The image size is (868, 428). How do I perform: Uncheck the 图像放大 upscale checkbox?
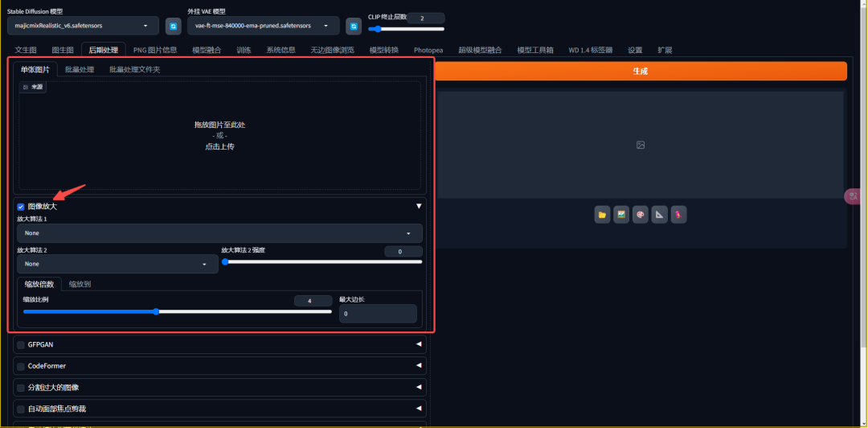pos(21,207)
